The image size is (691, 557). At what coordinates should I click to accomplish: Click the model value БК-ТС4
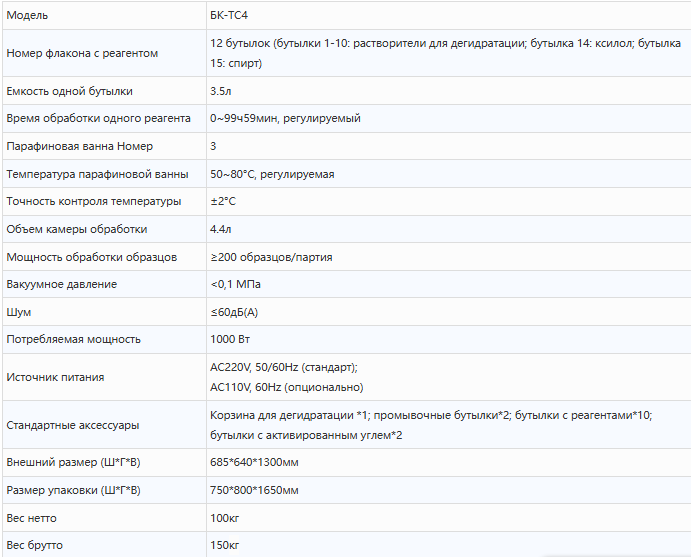(x=229, y=15)
